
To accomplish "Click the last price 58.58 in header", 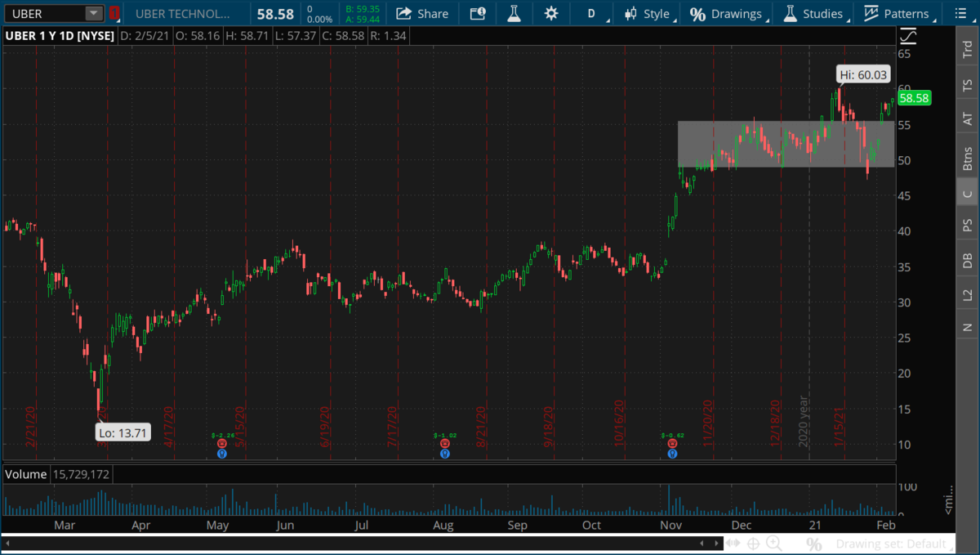I will [274, 14].
